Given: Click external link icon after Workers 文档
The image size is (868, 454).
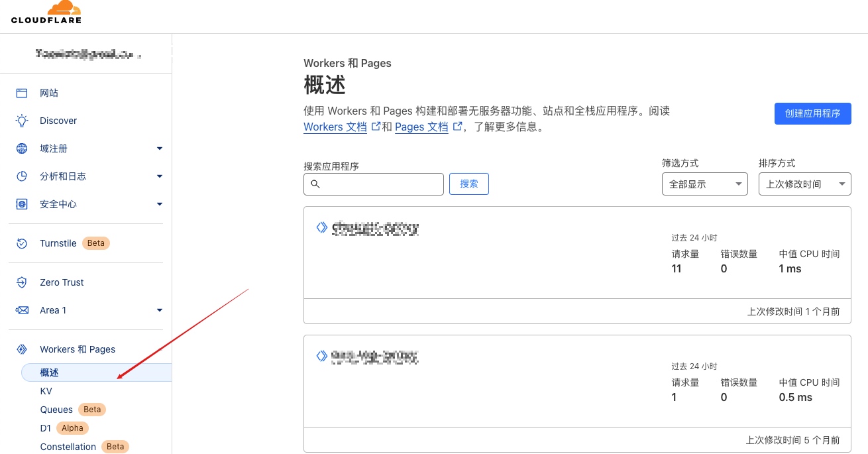Looking at the screenshot, I should click(376, 126).
